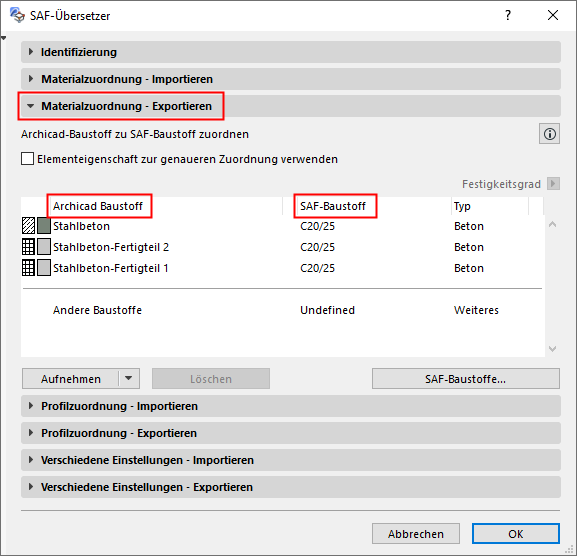
Task: Confirm with the OK button
Action: (516, 534)
